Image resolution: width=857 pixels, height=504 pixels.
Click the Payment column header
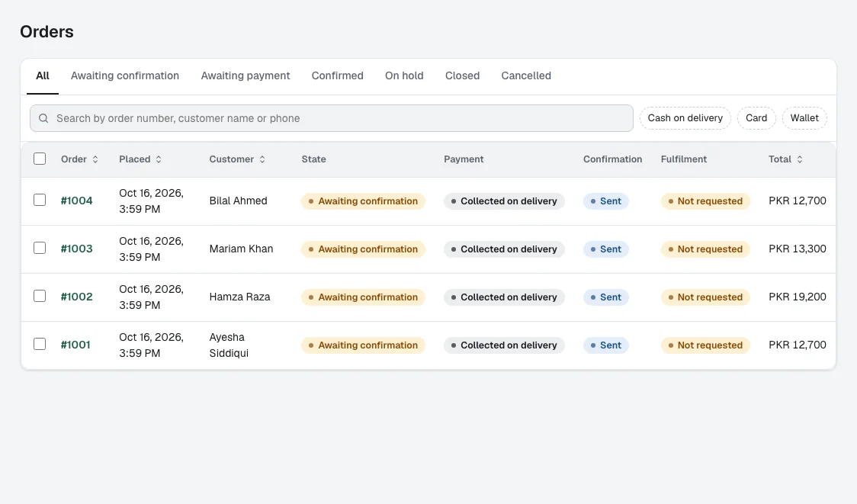pos(464,159)
